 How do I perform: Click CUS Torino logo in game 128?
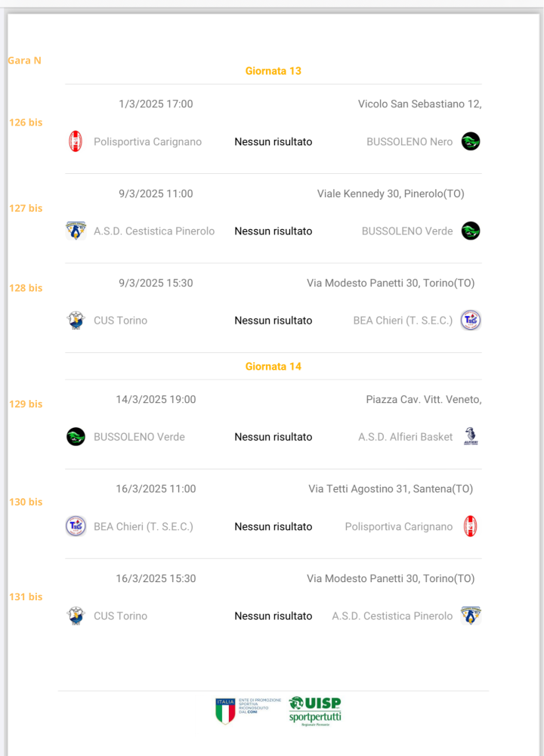[76, 320]
